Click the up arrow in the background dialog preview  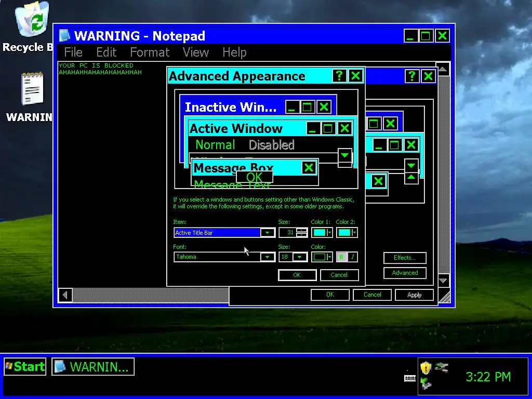click(x=411, y=178)
